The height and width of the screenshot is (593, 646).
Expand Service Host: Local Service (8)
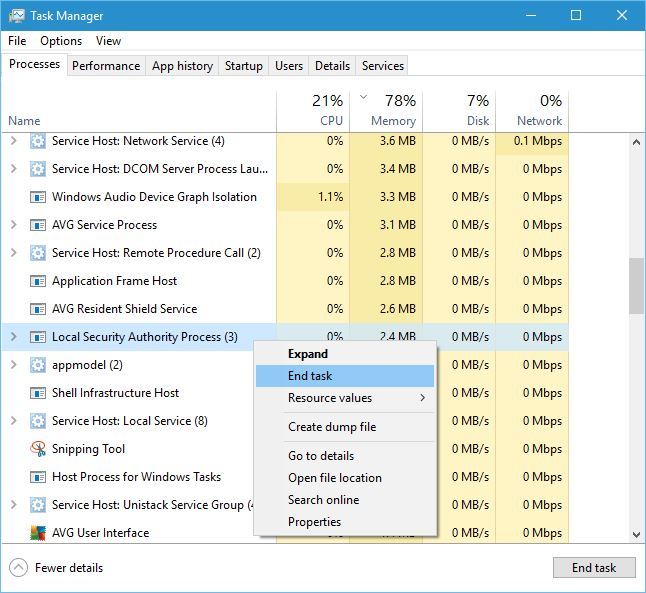[x=14, y=421]
